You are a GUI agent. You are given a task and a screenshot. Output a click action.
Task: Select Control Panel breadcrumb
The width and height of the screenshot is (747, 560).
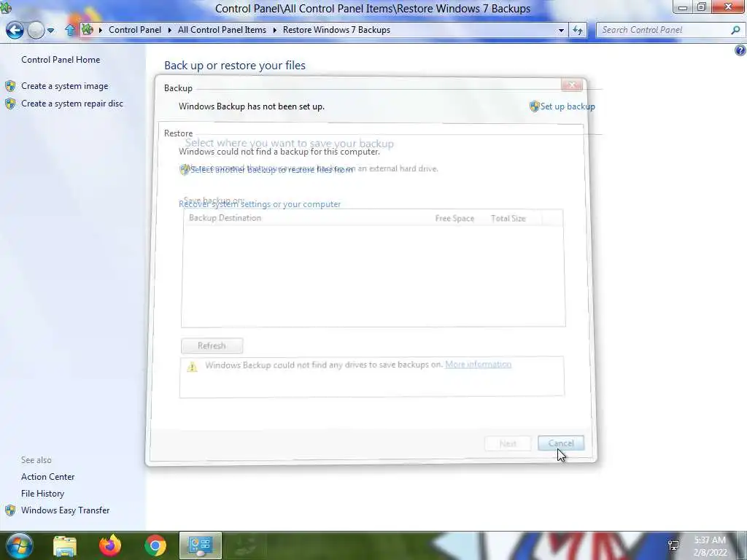[x=135, y=29]
